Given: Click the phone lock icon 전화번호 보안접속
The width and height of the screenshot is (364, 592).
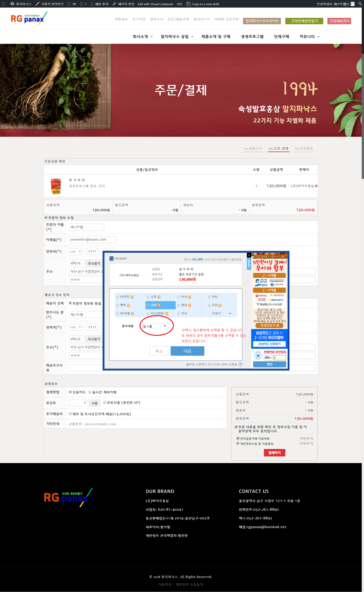Looking at the screenshot, I should [x=258, y=355].
